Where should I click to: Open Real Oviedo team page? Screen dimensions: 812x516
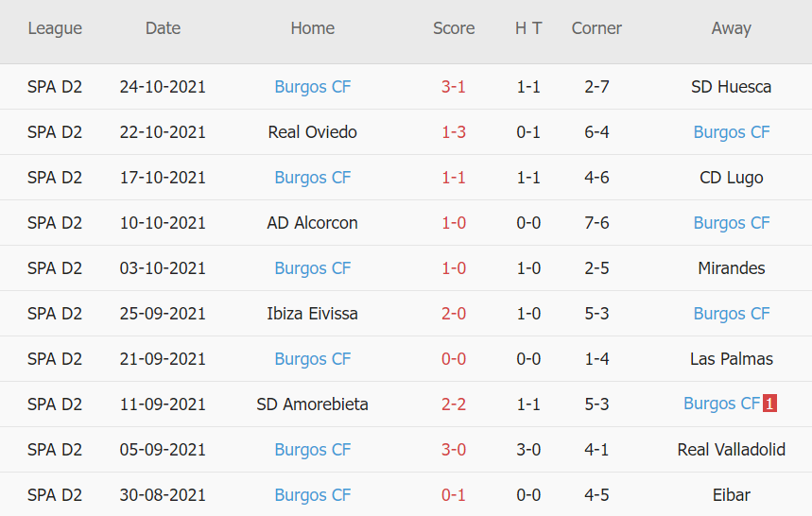click(x=313, y=132)
